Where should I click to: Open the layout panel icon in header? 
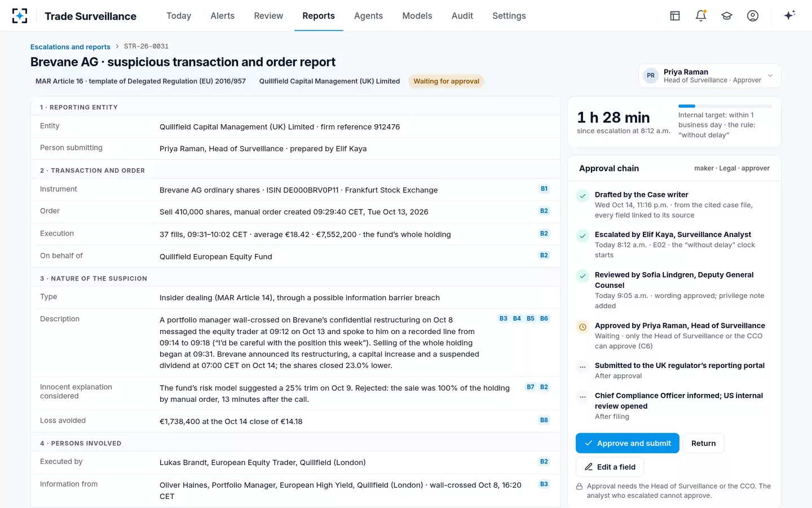(x=675, y=16)
